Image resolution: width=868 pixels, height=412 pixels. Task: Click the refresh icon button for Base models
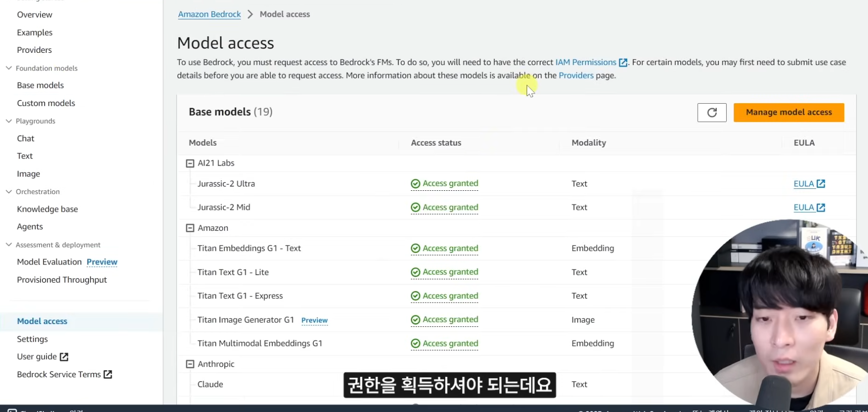(x=712, y=112)
